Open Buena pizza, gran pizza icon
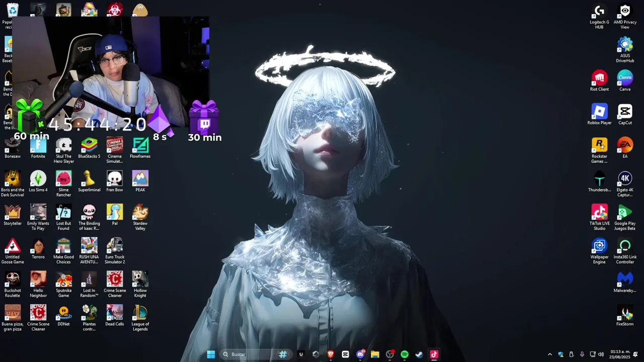The image size is (644, 362). [13, 319]
